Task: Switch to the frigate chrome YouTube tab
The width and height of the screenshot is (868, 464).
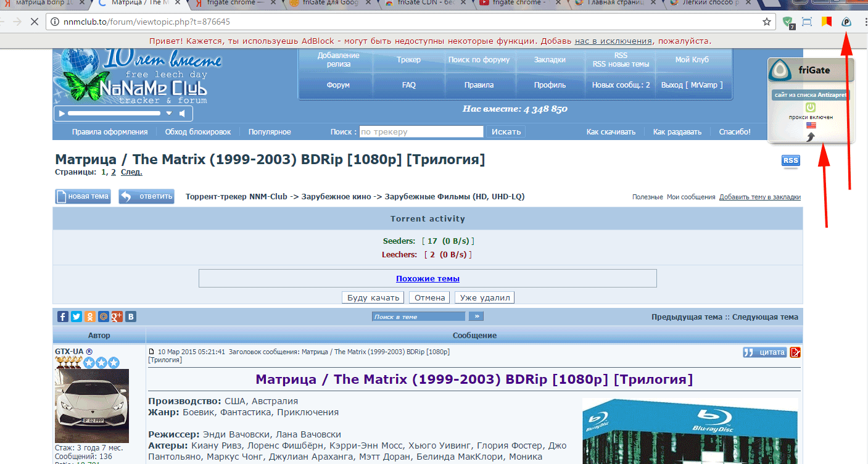Action: (x=519, y=4)
